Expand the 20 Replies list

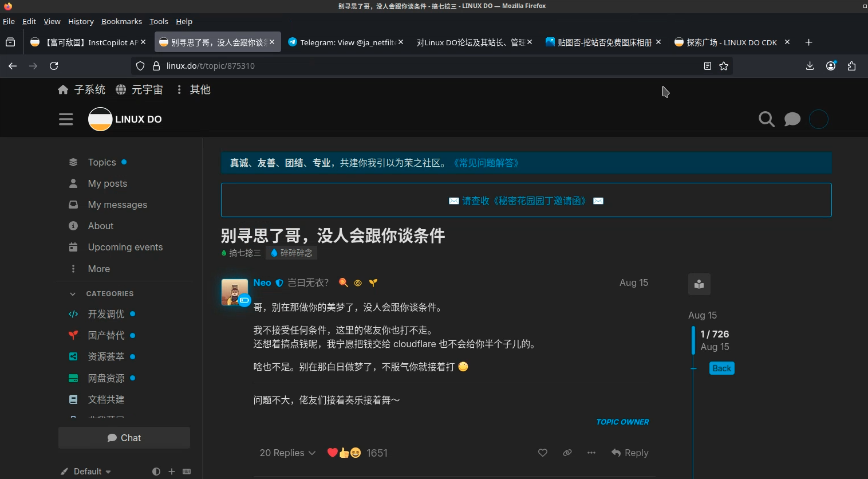click(x=287, y=453)
